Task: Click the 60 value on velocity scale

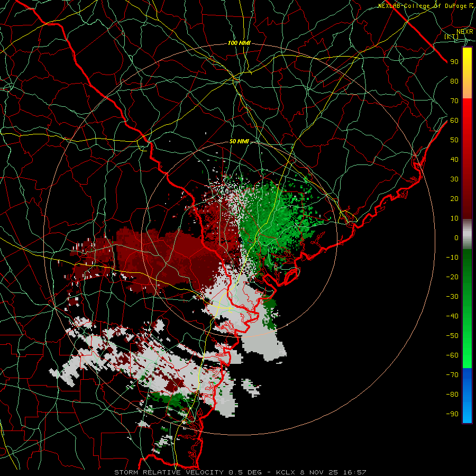Action: (454, 121)
